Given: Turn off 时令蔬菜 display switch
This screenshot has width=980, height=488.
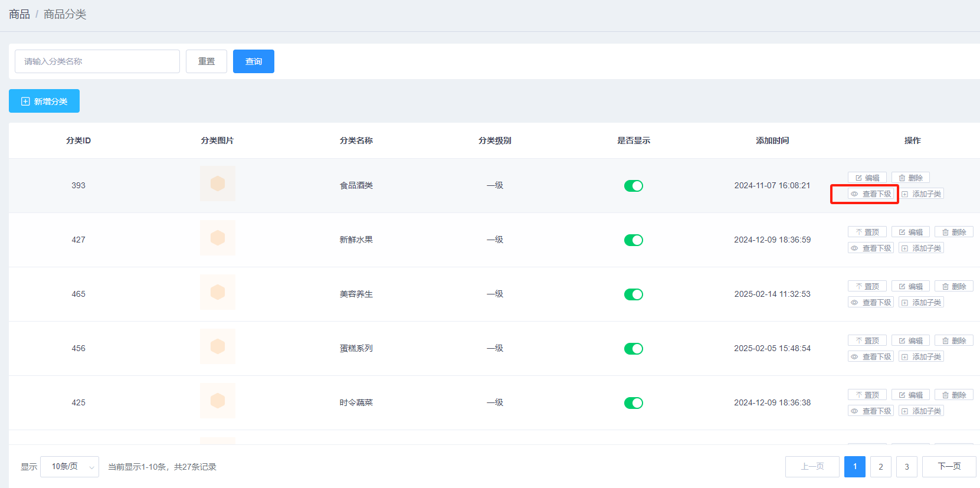Looking at the screenshot, I should tap(633, 403).
